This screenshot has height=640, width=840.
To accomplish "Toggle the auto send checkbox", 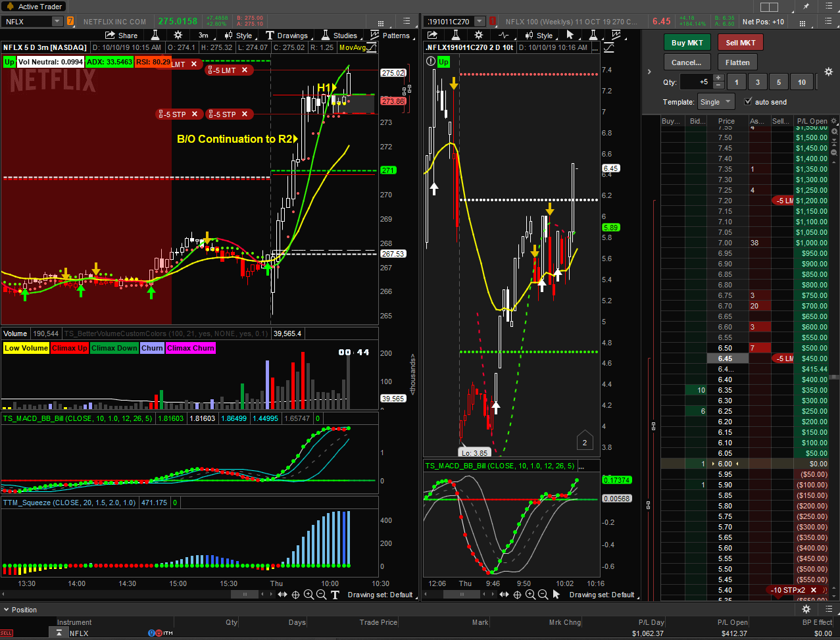I will [x=748, y=102].
